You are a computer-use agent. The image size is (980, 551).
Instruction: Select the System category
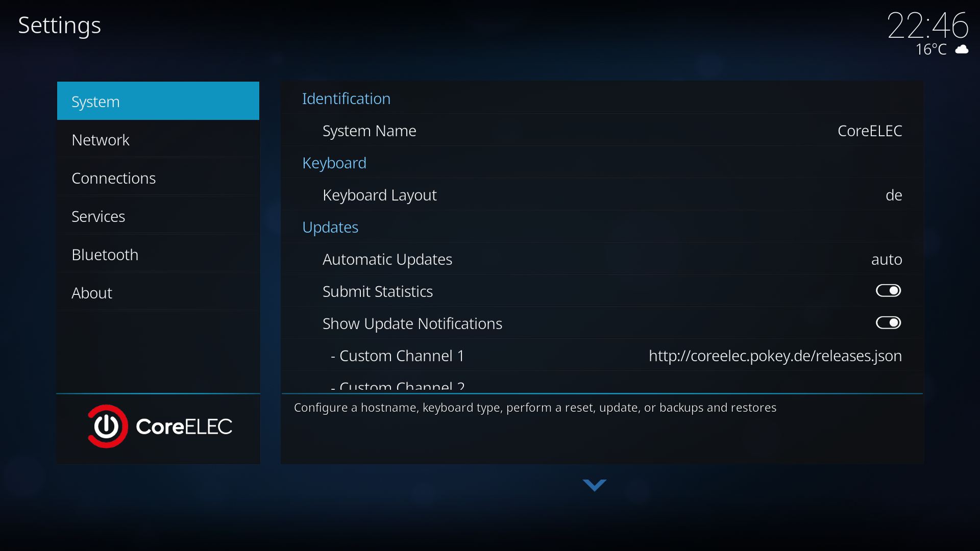pos(158,101)
